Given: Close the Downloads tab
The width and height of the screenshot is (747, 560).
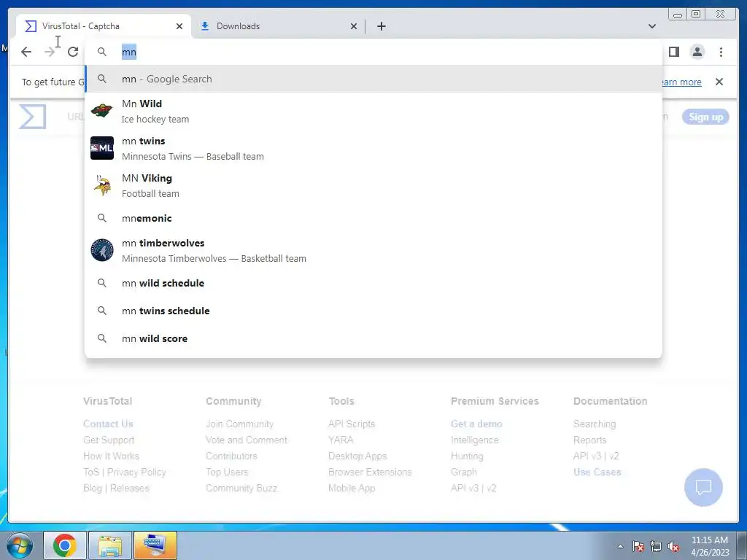Looking at the screenshot, I should point(354,26).
